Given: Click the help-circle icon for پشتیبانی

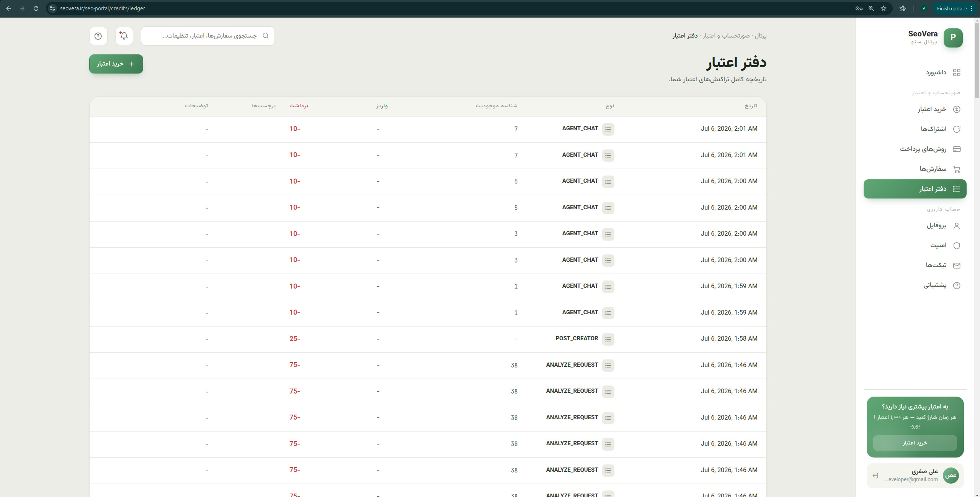Looking at the screenshot, I should coord(957,285).
